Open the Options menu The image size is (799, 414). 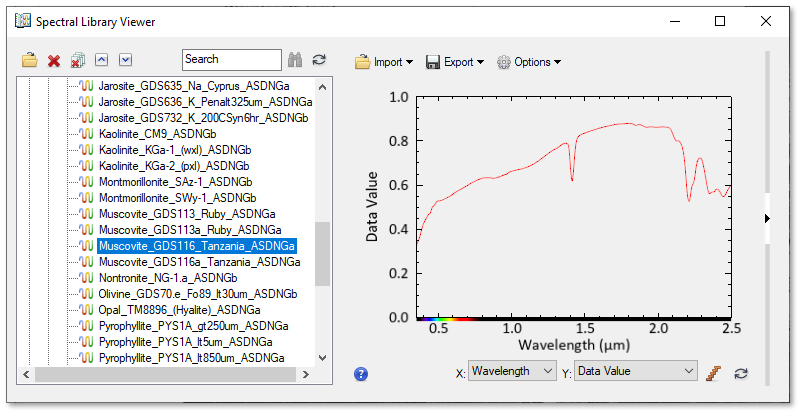529,62
